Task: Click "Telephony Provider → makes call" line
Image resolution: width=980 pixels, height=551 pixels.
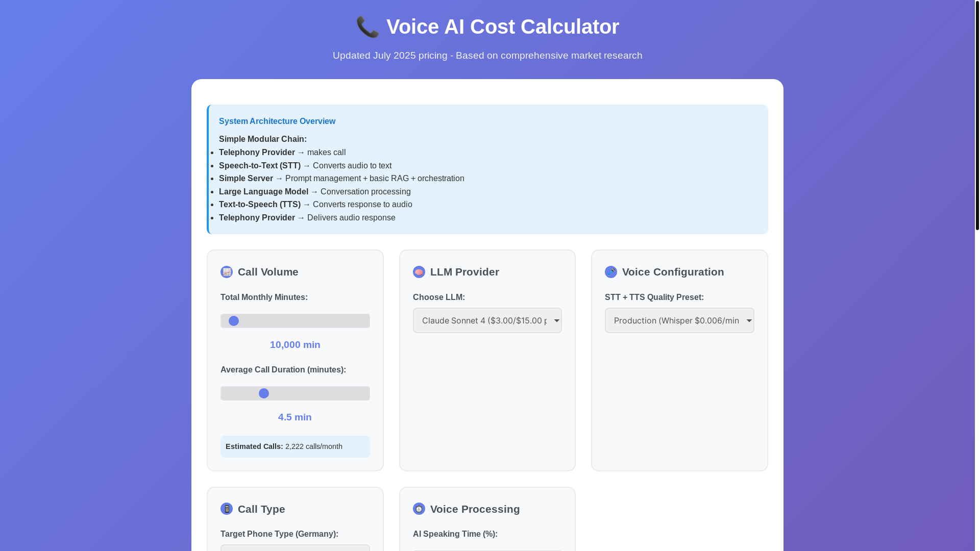Action: pyautogui.click(x=282, y=153)
